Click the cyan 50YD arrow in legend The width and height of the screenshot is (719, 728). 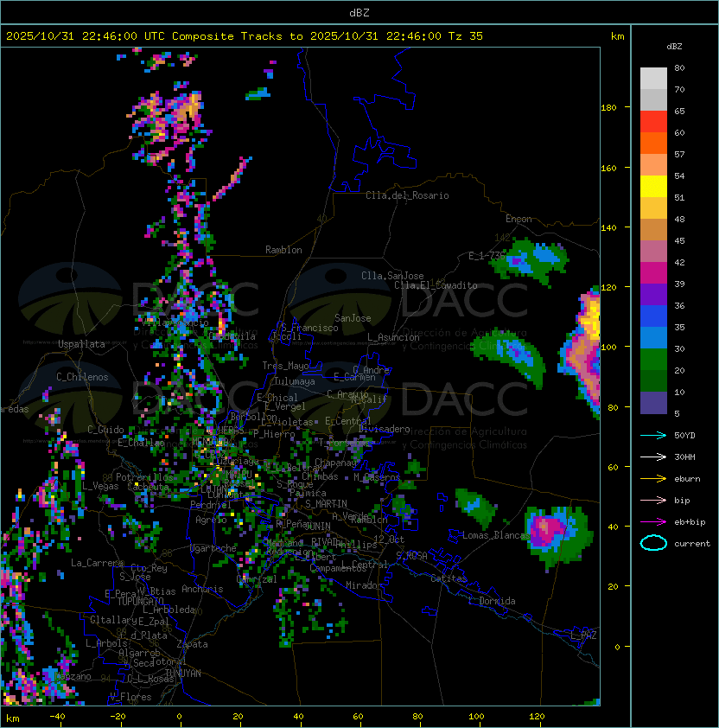point(653,435)
